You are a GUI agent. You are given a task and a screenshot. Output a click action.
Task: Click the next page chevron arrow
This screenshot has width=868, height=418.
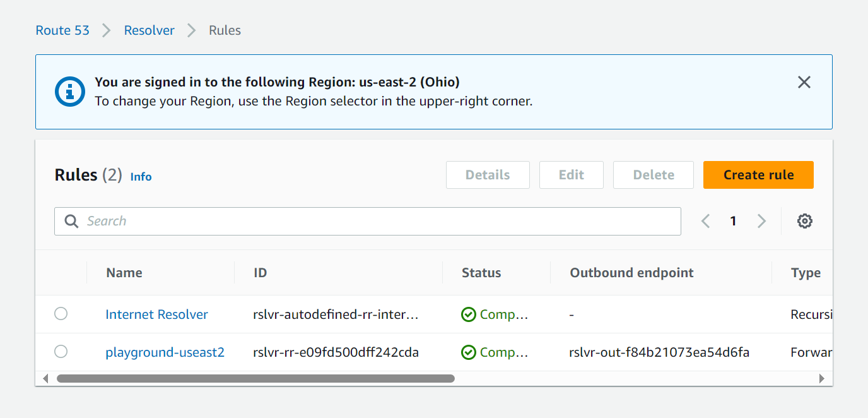761,221
